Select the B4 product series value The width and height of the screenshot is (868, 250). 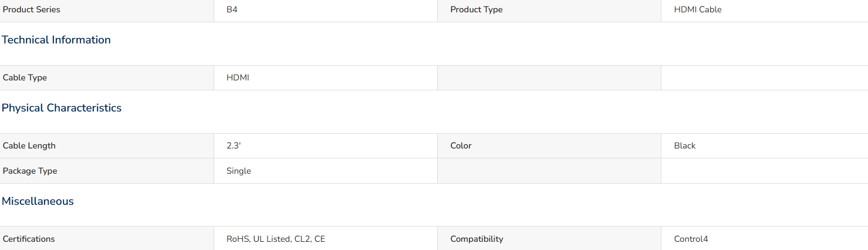pyautogui.click(x=232, y=9)
